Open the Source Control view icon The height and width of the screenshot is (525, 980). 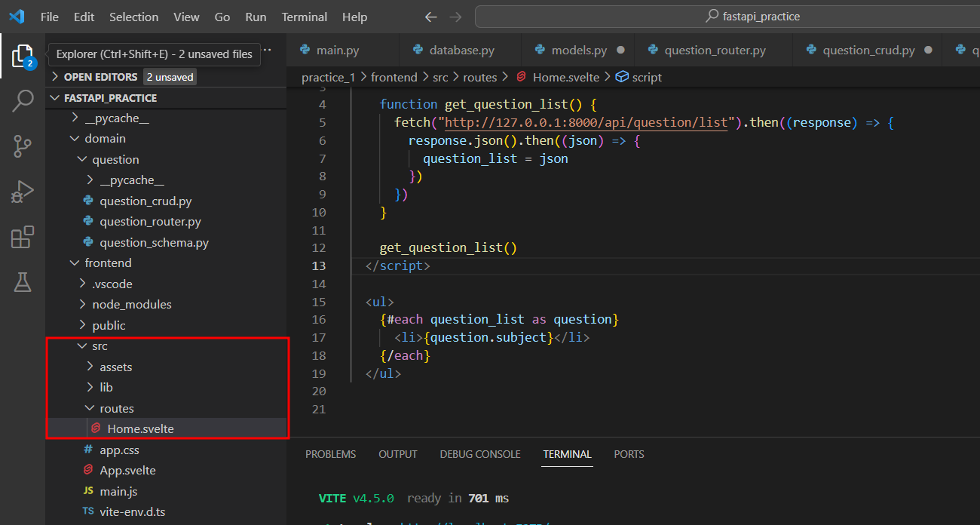tap(23, 146)
